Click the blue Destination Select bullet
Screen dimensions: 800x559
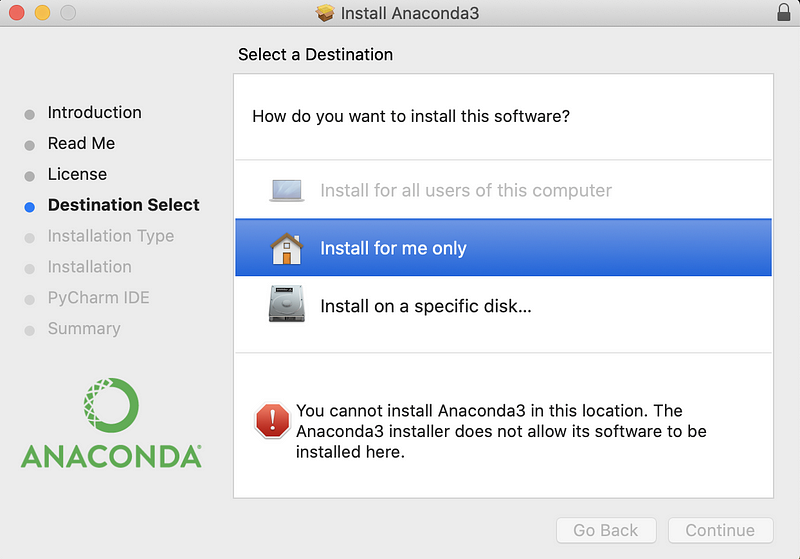point(29,206)
